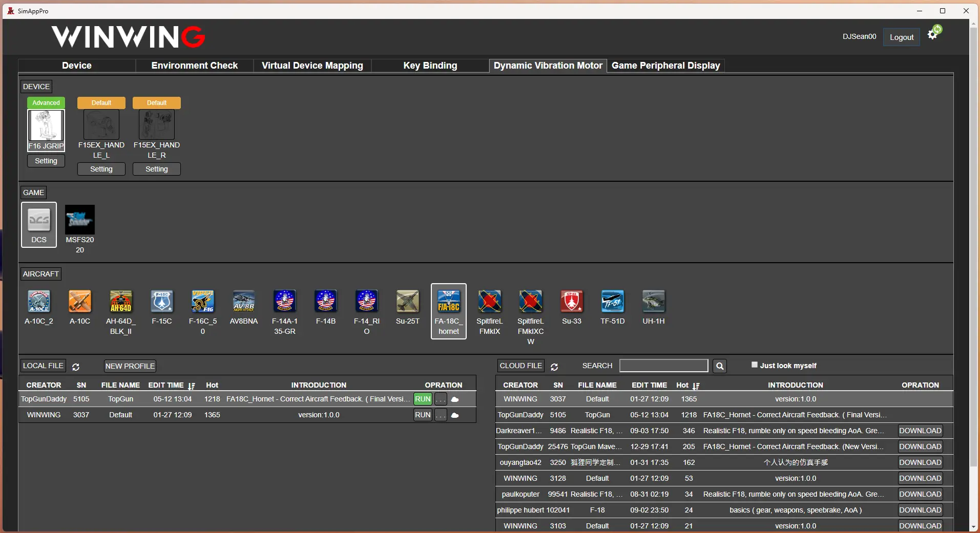This screenshot has width=980, height=533.
Task: Toggle Default badge on F15EX_HANDLE_R
Action: pos(157,103)
